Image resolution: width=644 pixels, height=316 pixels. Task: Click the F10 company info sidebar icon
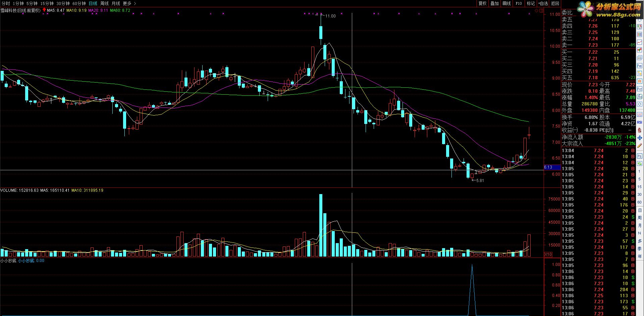(640, 65)
